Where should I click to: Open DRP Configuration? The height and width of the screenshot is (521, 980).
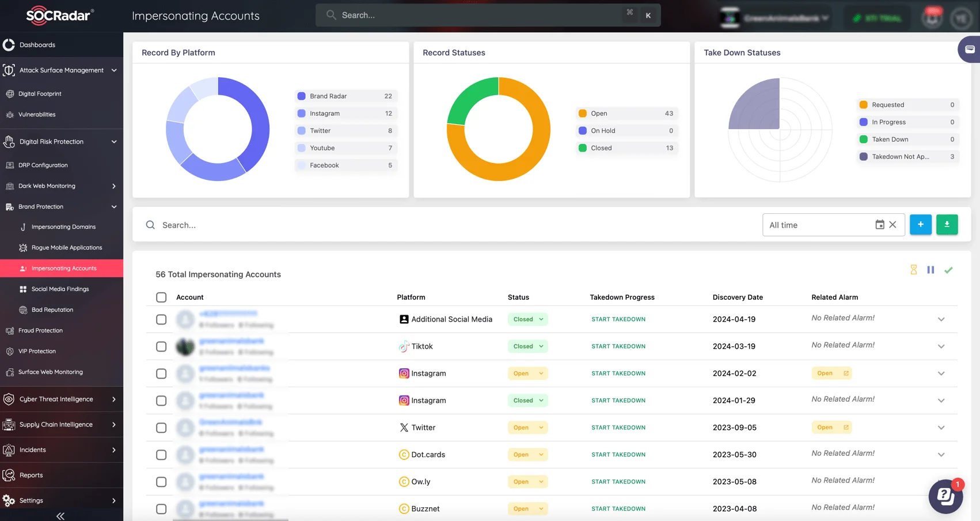(43, 165)
